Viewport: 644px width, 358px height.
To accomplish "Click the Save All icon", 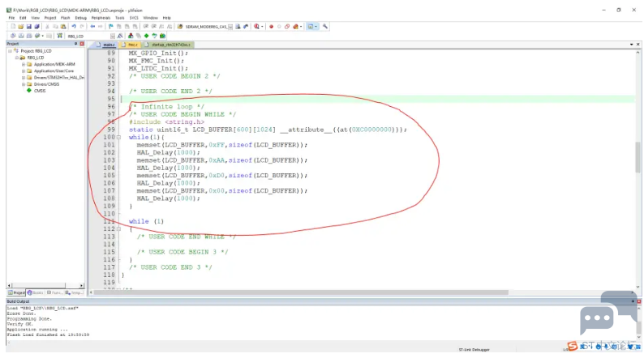I will pos(36,27).
